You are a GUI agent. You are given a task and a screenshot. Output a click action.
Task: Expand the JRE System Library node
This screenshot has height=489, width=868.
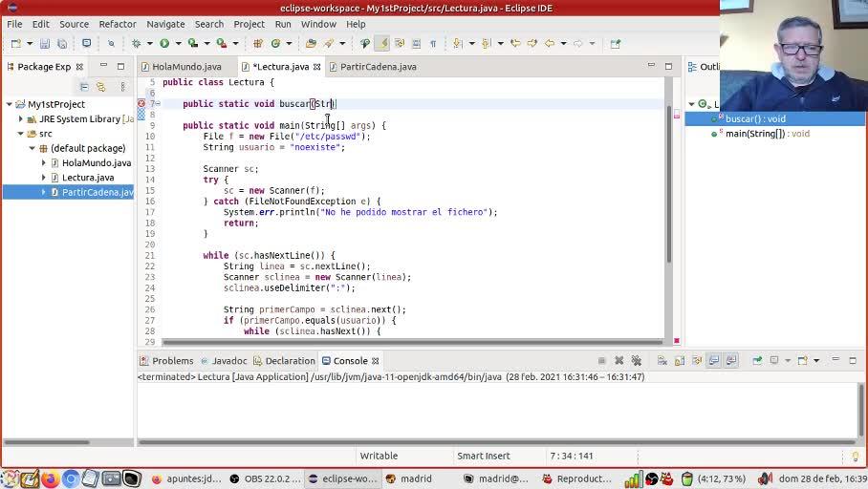20,119
